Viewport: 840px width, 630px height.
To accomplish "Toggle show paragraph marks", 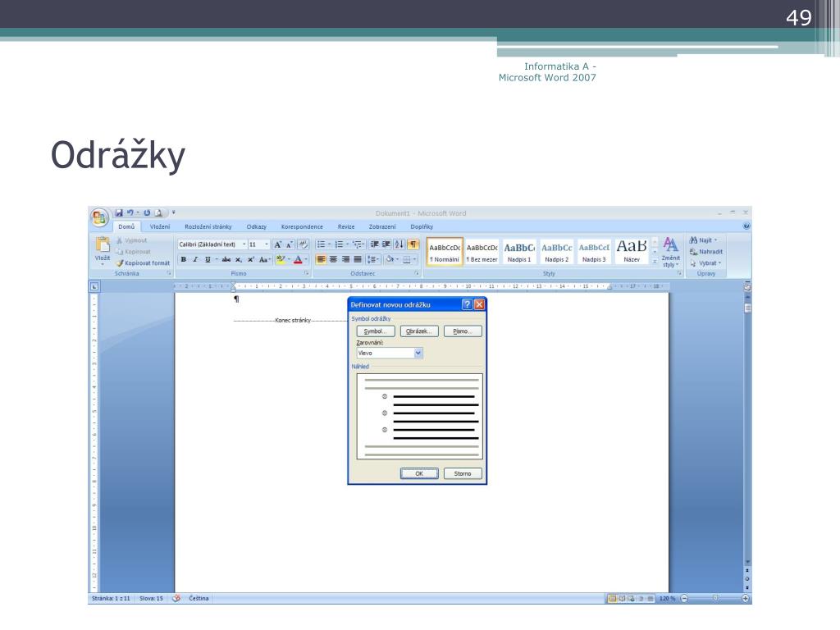I will pyautogui.click(x=413, y=244).
